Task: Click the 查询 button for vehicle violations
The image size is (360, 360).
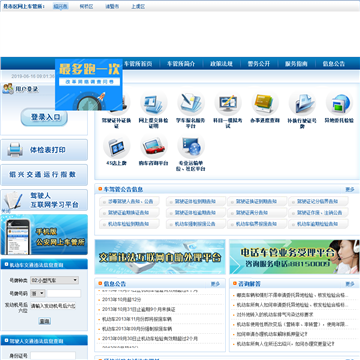Action: pos(44,321)
